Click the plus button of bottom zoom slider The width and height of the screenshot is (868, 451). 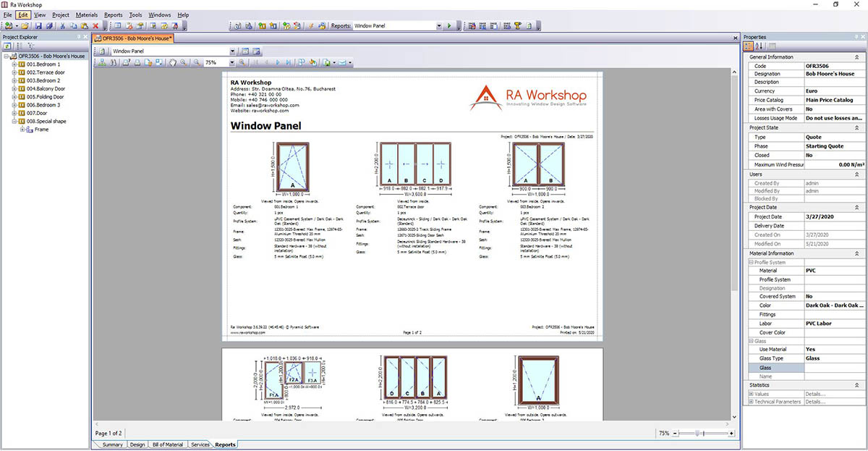point(731,433)
